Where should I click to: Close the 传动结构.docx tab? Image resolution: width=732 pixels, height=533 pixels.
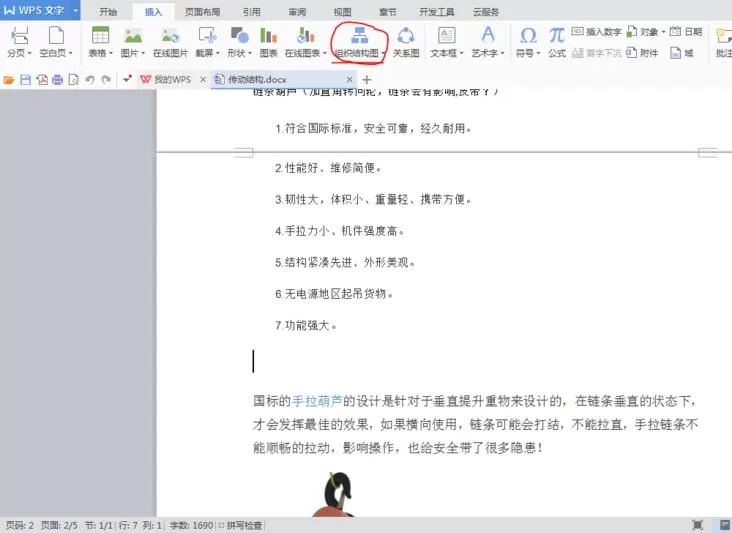[x=349, y=80]
